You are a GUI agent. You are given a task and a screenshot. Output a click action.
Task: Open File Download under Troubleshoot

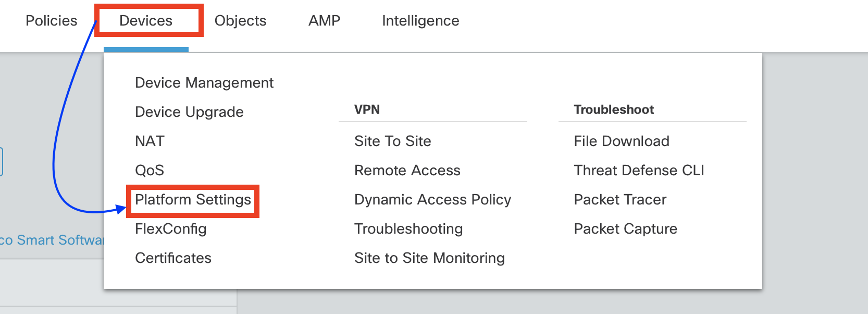coord(622,141)
